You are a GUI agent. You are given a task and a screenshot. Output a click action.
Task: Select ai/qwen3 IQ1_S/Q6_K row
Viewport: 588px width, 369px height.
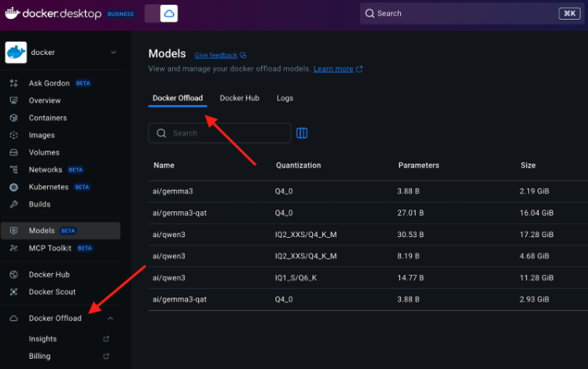(368, 278)
